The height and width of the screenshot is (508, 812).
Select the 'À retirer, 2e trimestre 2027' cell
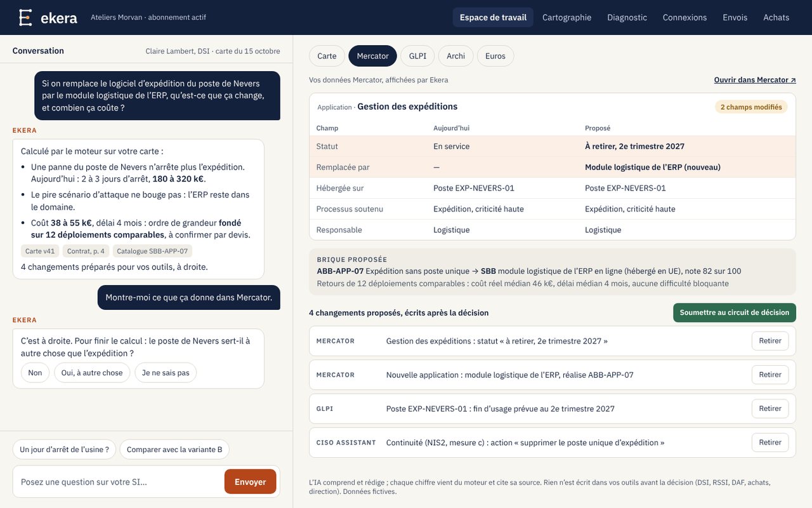tap(634, 146)
